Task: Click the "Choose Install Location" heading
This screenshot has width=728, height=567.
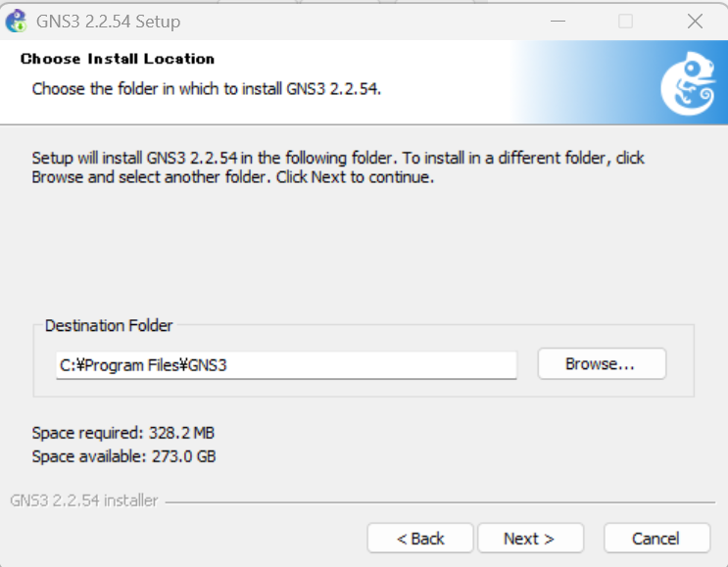Action: coord(118,59)
